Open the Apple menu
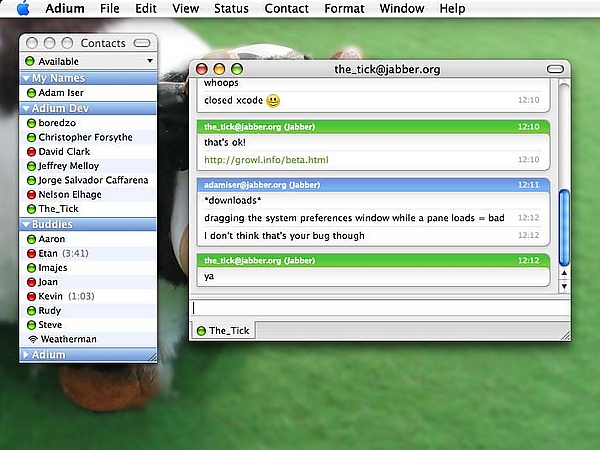The image size is (600, 450). point(23,9)
